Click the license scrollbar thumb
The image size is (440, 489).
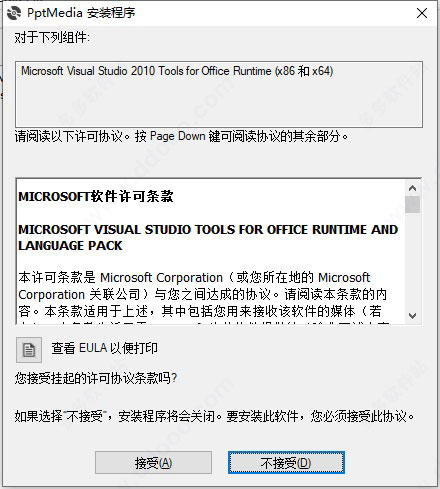pos(413,204)
